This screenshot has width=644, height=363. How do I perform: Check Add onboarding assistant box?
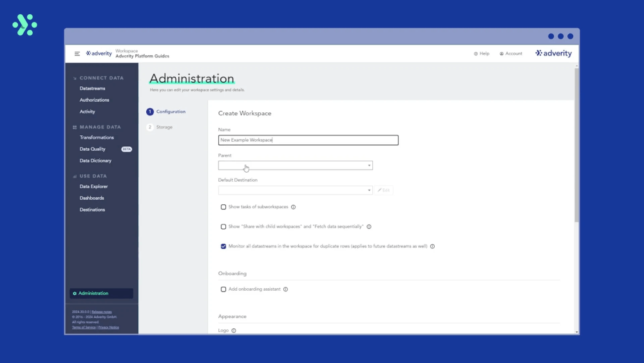[223, 289]
